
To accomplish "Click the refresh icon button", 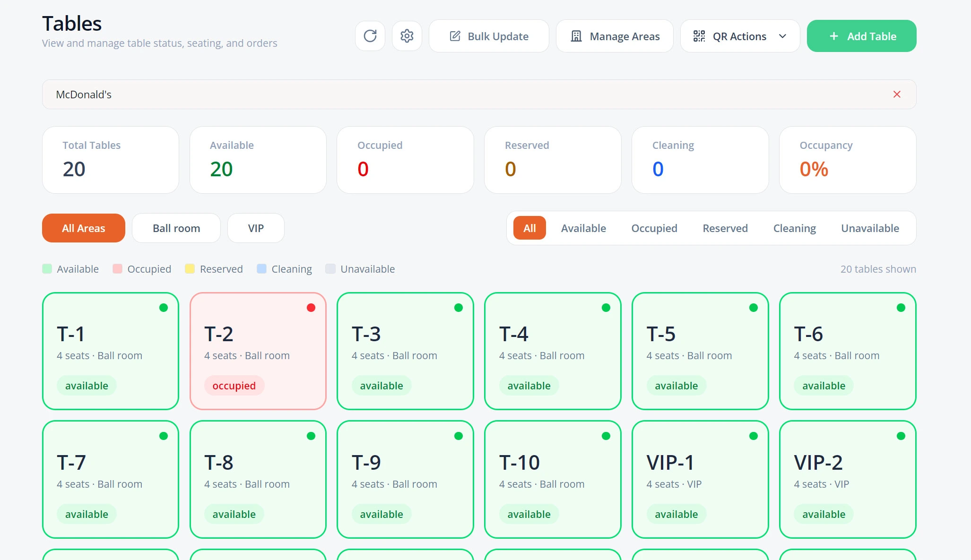I will pyautogui.click(x=370, y=36).
